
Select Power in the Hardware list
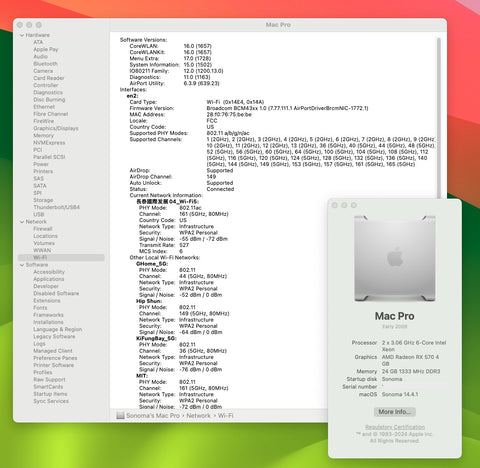pos(41,164)
